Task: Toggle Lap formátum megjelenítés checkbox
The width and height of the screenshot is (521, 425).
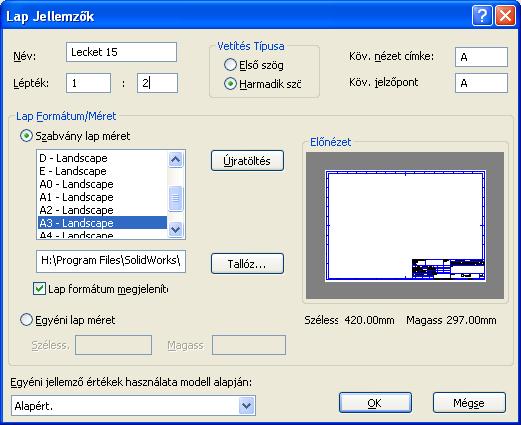Action: [39, 289]
